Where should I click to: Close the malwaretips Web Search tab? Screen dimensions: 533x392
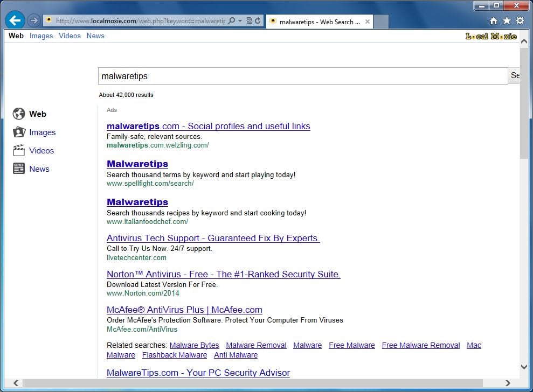(x=368, y=22)
